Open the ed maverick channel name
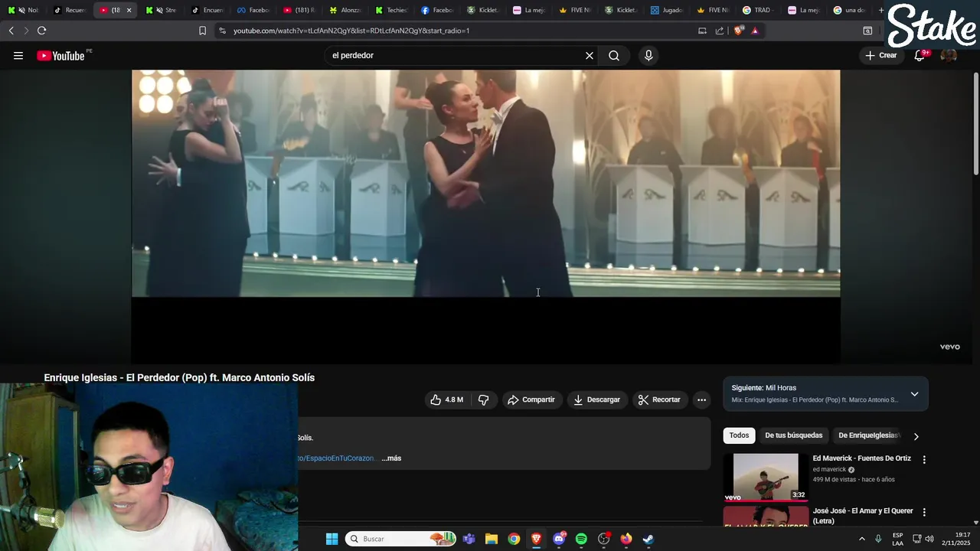This screenshot has width=980, height=551. [x=829, y=469]
